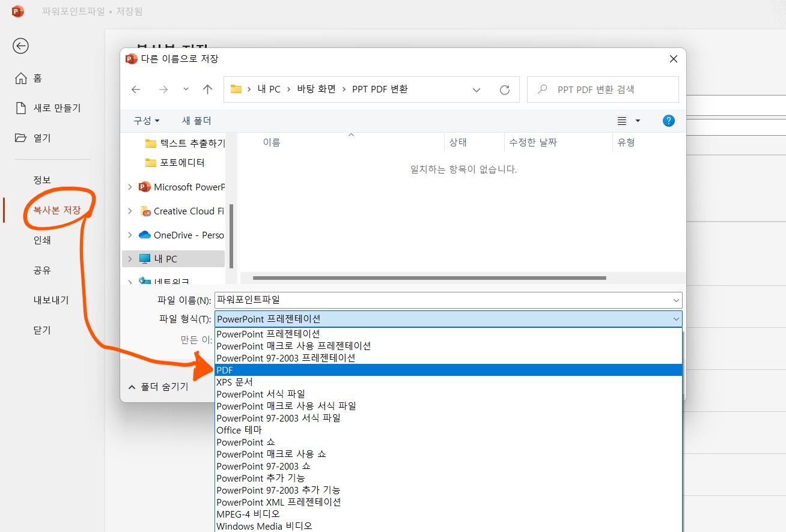Click the backstage back arrow icon
The width and height of the screenshot is (786, 532).
pyautogui.click(x=21, y=46)
